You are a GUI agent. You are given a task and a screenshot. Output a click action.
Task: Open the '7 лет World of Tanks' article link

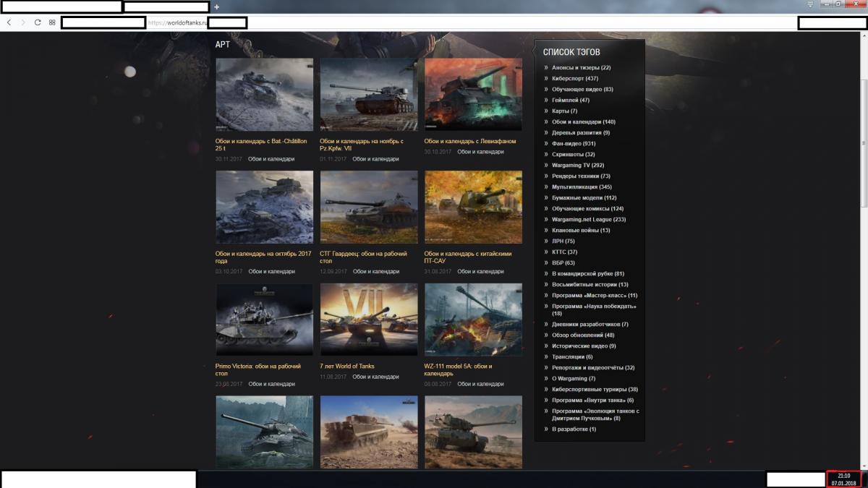(x=347, y=367)
